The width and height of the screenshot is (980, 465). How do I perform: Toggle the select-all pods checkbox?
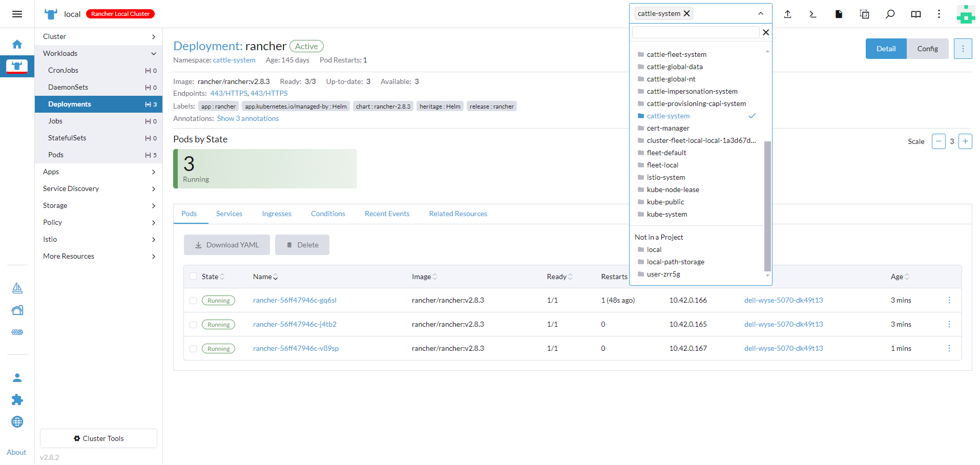193,277
